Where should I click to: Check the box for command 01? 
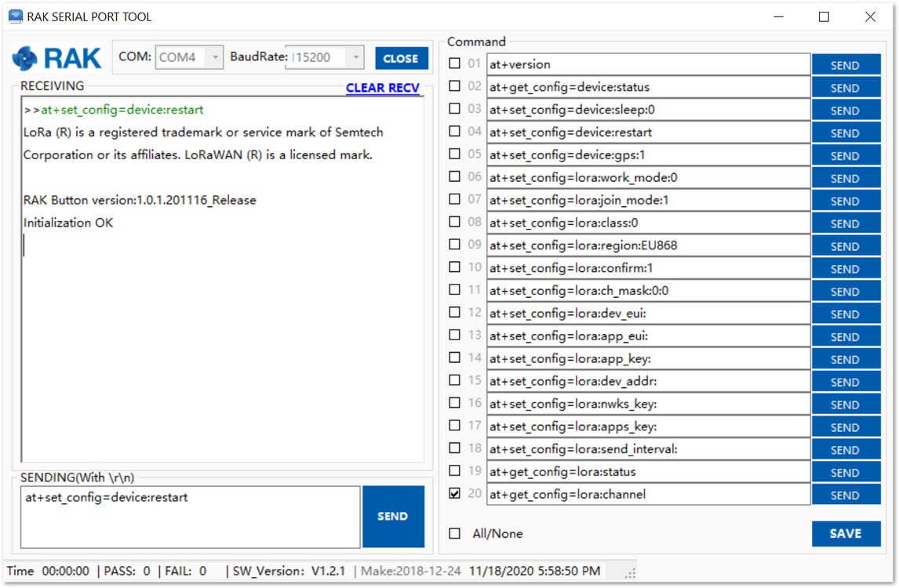click(x=455, y=63)
